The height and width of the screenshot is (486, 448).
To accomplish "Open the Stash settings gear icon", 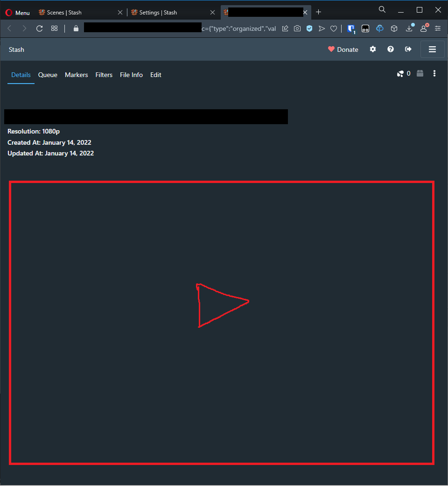I will [372, 49].
